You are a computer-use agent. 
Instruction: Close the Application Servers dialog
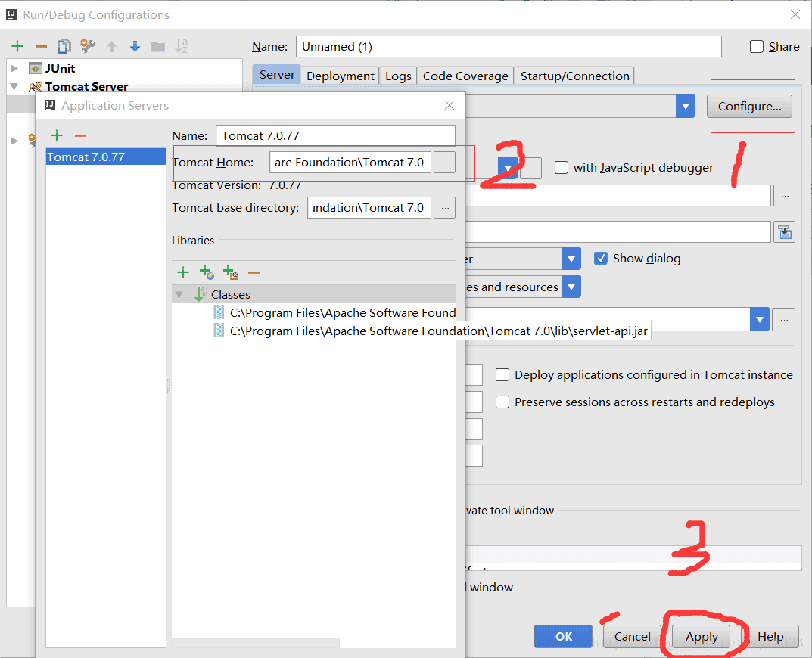tap(450, 105)
